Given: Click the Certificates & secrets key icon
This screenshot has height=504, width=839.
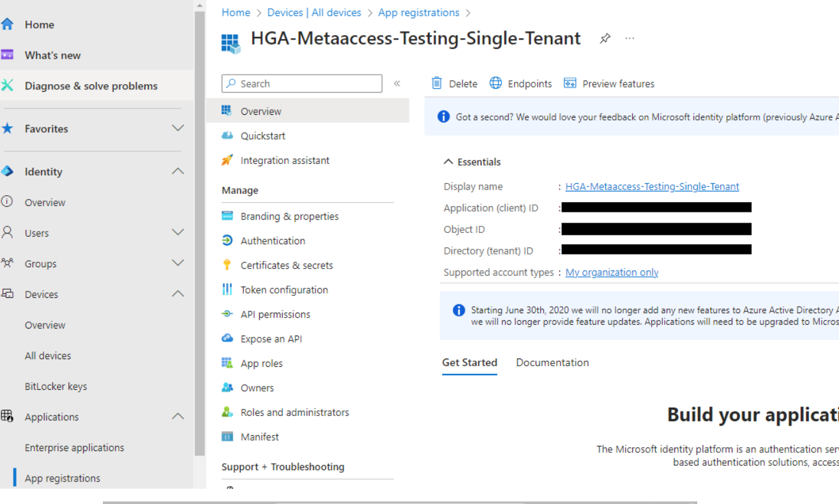Looking at the screenshot, I should click(x=227, y=265).
